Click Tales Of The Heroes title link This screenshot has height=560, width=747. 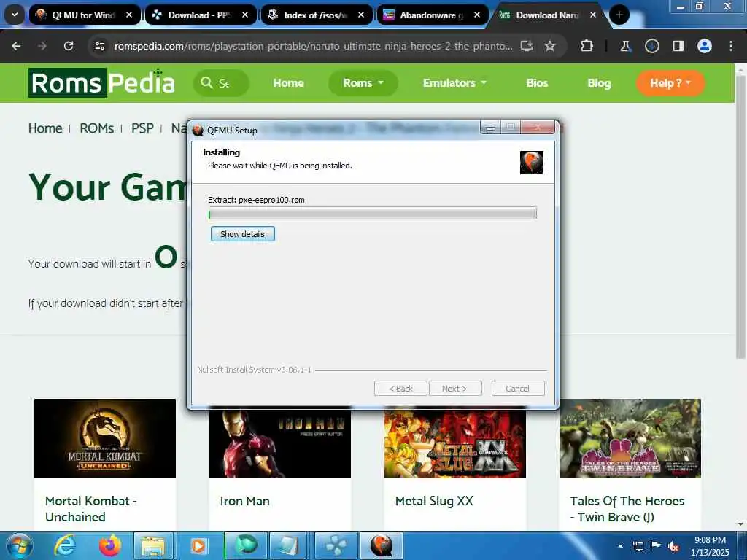(x=627, y=508)
